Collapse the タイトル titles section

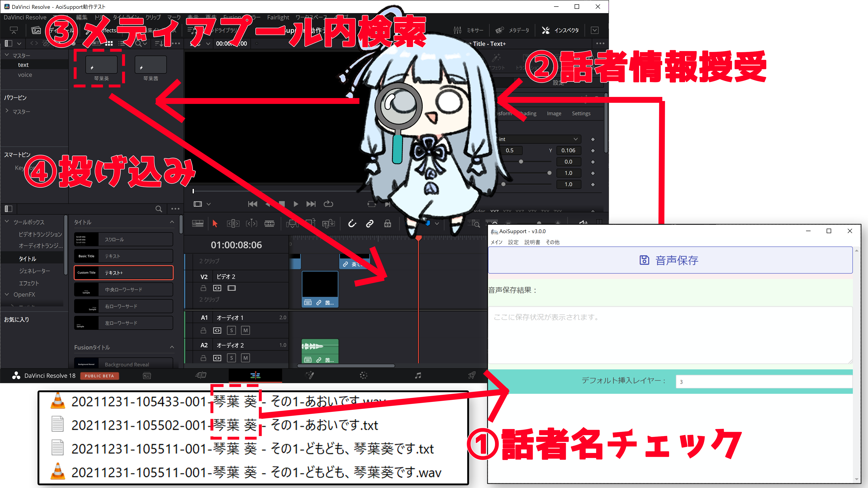coord(172,222)
